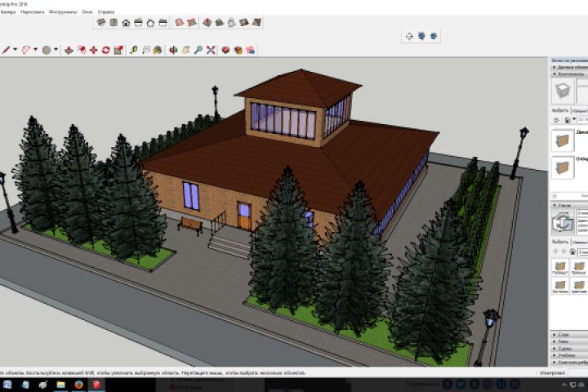The image size is (588, 392).
Task: Select the first component thumbnail in the list
Action: click(x=562, y=139)
